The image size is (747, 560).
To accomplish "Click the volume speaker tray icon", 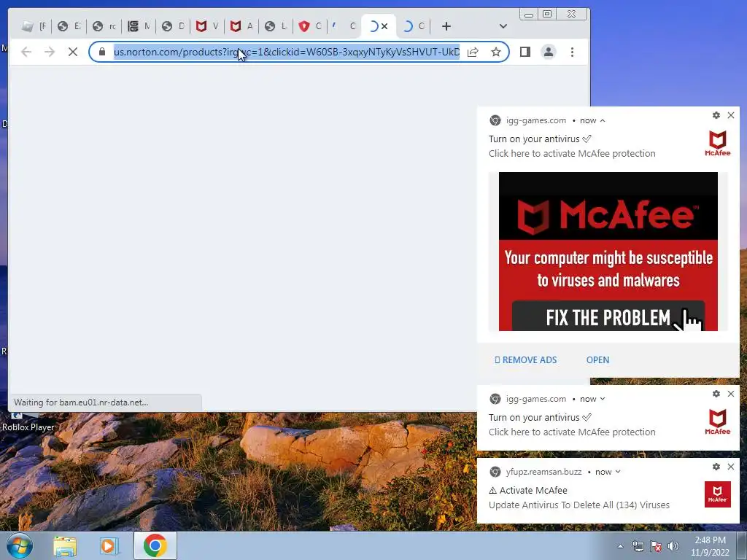I will pyautogui.click(x=673, y=546).
